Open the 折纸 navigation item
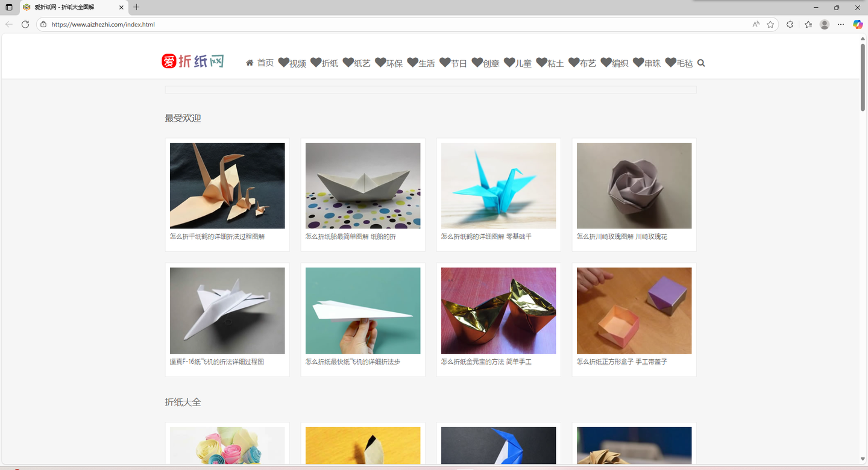This screenshot has height=470, width=868. 324,63
